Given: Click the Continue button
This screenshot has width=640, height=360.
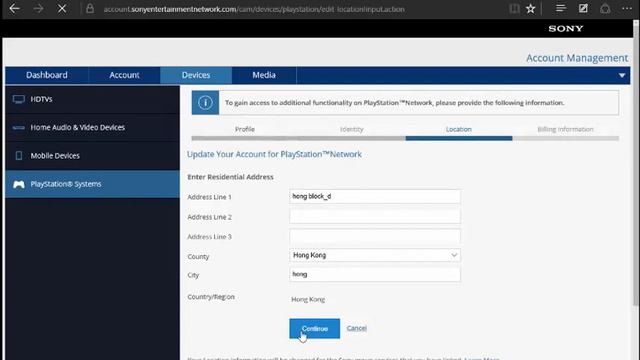Looking at the screenshot, I should pyautogui.click(x=315, y=329).
